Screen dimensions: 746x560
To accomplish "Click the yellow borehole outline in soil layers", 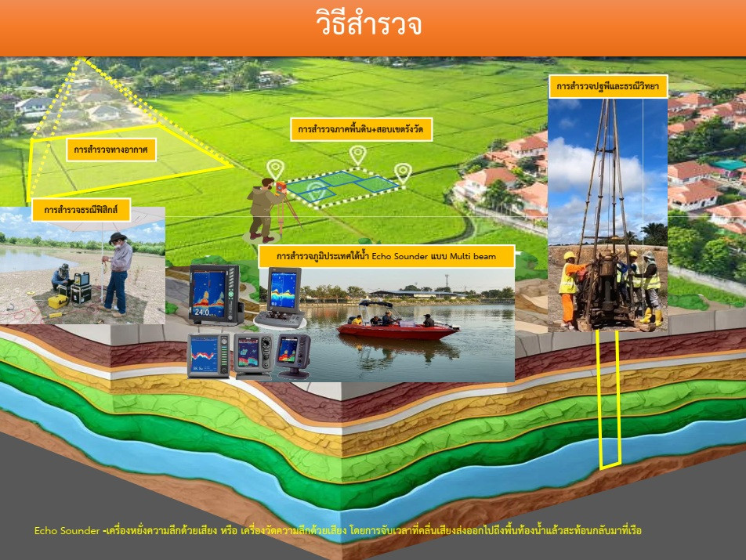I will pyautogui.click(x=609, y=399).
